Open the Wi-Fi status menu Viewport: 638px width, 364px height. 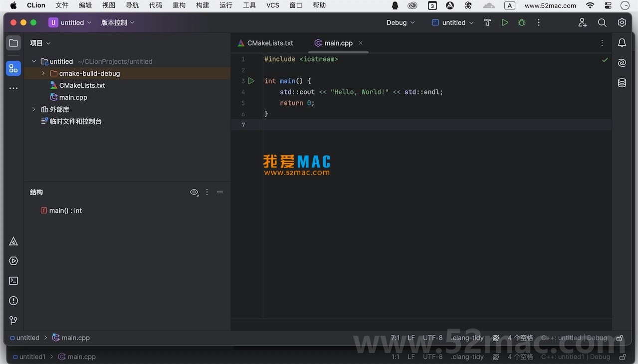pos(590,5)
